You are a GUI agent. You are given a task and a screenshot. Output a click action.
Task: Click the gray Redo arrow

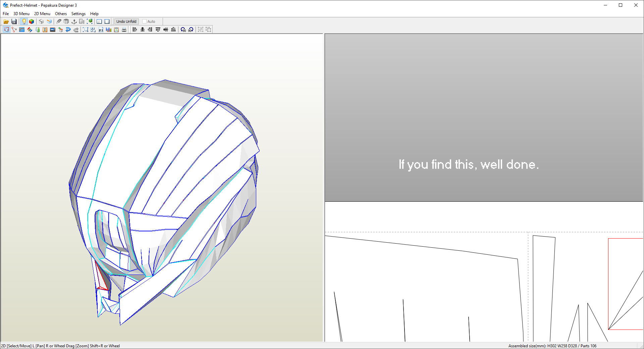tap(76, 30)
